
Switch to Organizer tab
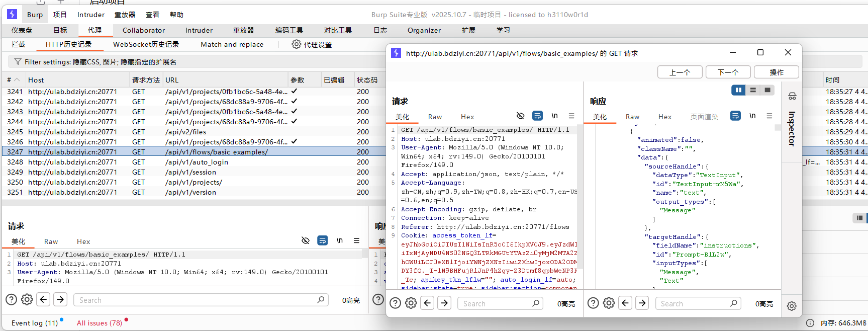424,30
